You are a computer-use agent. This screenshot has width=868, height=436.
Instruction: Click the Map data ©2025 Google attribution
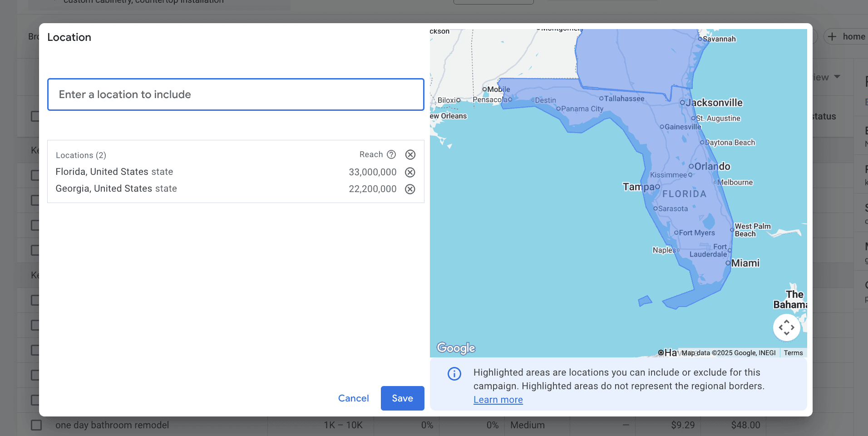click(728, 353)
